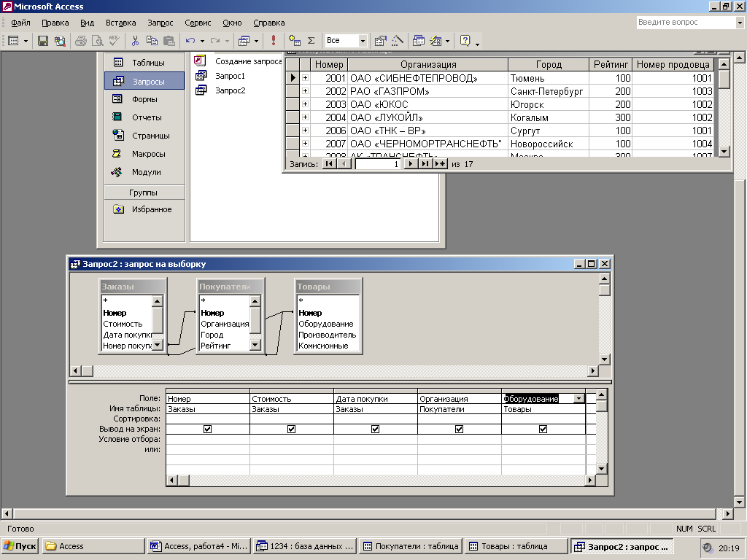Open file search toolbar icon
747x560 pixels.
(x=60, y=41)
